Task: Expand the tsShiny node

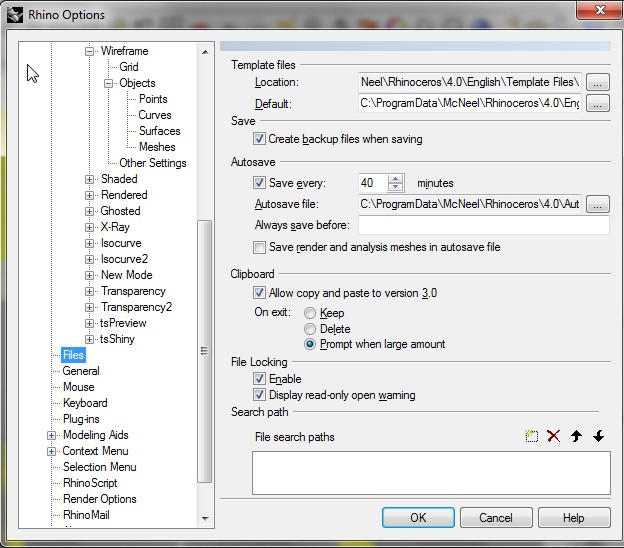Action: coord(90,339)
